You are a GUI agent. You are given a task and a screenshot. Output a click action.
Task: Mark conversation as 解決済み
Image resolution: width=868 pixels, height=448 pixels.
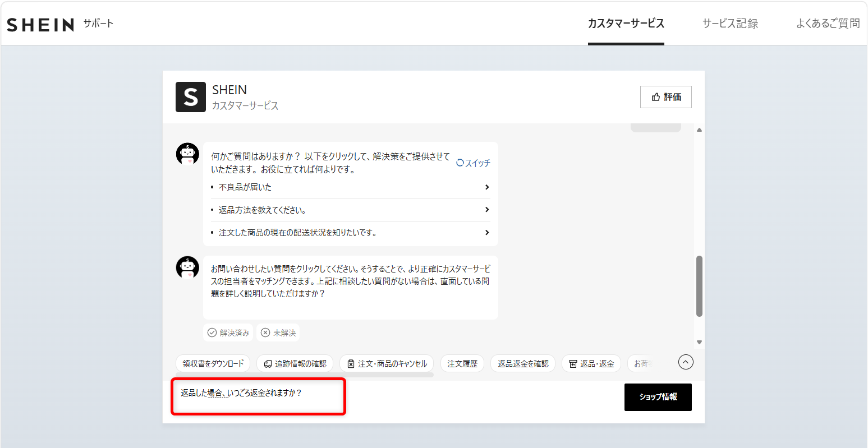click(228, 332)
